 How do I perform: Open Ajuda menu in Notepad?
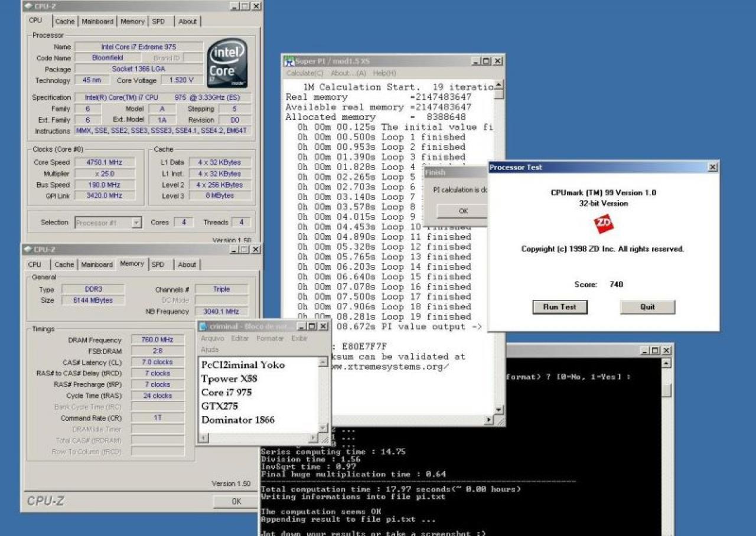[210, 349]
